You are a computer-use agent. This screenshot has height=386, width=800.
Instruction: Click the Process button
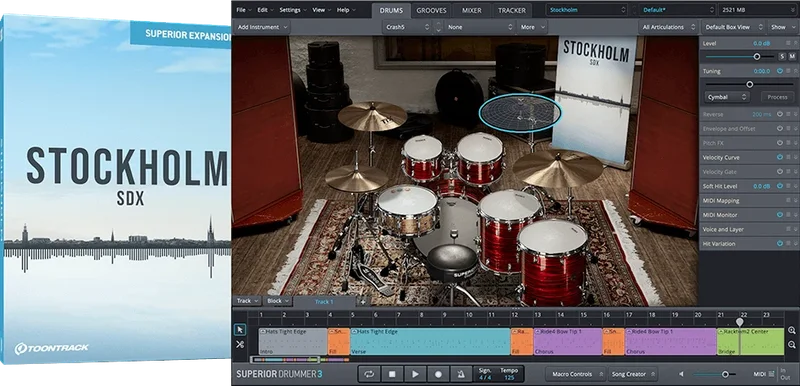(x=777, y=97)
